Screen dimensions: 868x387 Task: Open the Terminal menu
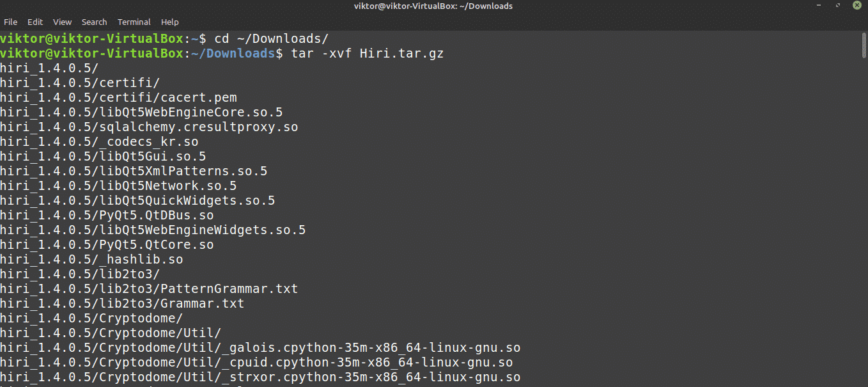[134, 22]
